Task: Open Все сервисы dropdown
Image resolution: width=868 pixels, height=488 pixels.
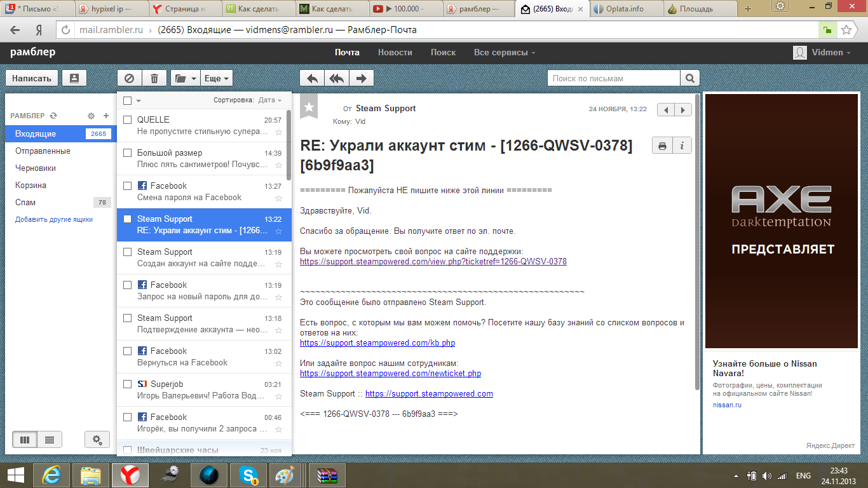Action: tap(505, 52)
